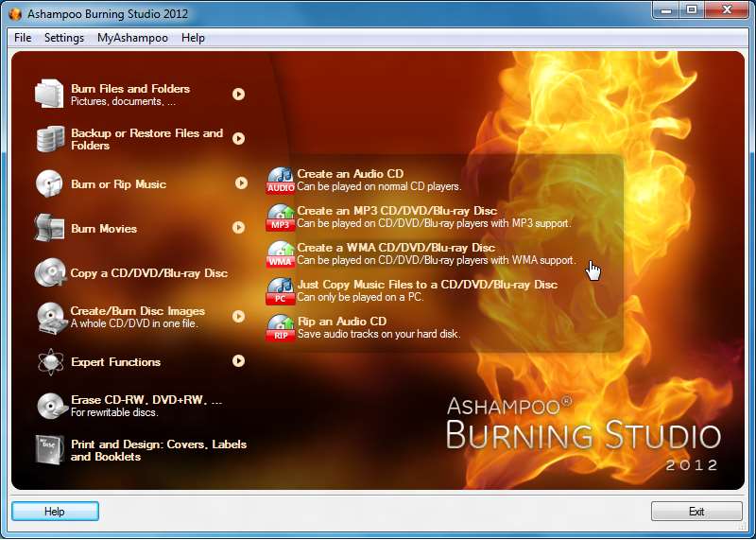Choose Create a WMA CD/DVD/Blu-ray Disc
The image size is (756, 540).
[396, 248]
